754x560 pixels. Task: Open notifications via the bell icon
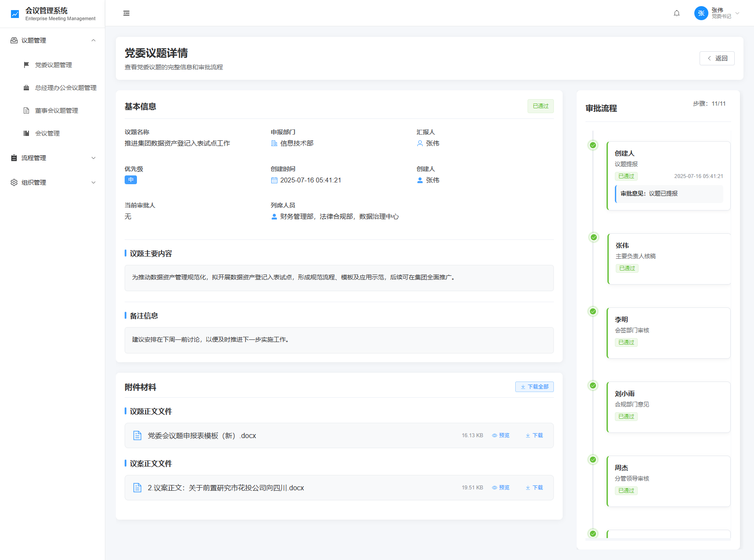[x=676, y=13]
